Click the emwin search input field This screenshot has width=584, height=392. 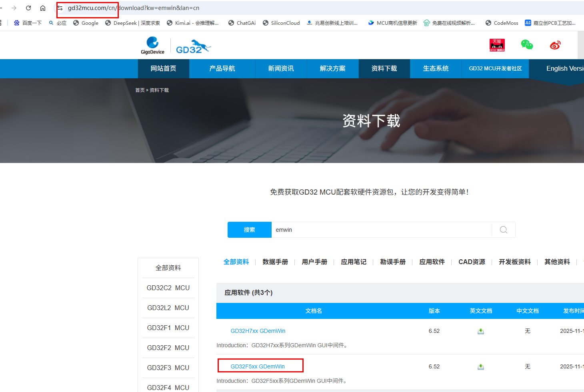click(x=382, y=230)
